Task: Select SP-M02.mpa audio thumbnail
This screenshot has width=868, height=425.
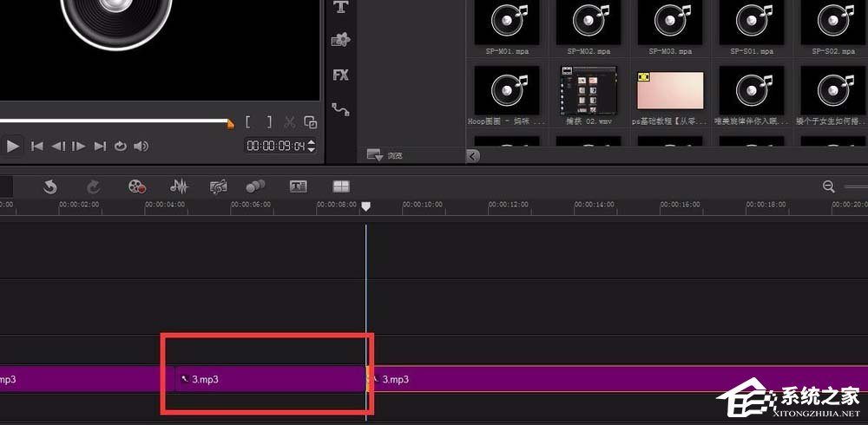Action: [x=589, y=23]
